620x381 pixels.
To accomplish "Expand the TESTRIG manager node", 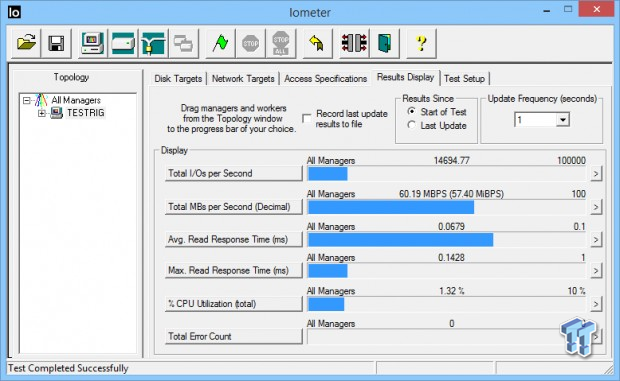I will 42,113.
